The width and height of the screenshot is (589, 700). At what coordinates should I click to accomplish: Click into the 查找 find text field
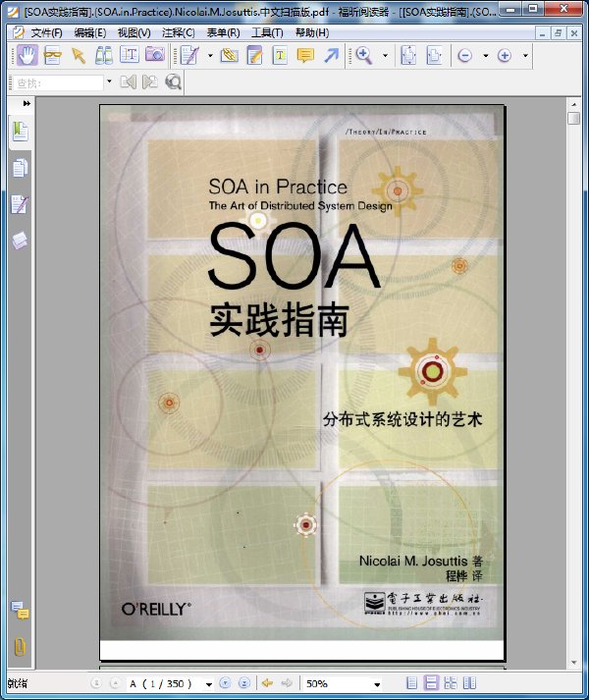click(59, 82)
